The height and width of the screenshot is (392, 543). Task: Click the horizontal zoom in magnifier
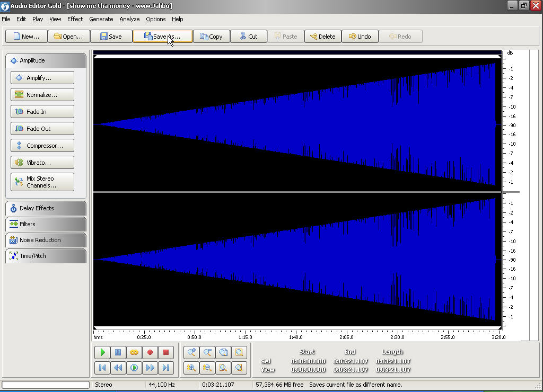(191, 352)
